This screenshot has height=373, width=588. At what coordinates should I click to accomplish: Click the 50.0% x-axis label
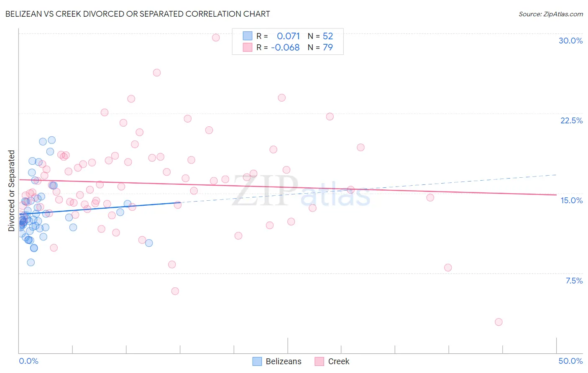point(570,361)
